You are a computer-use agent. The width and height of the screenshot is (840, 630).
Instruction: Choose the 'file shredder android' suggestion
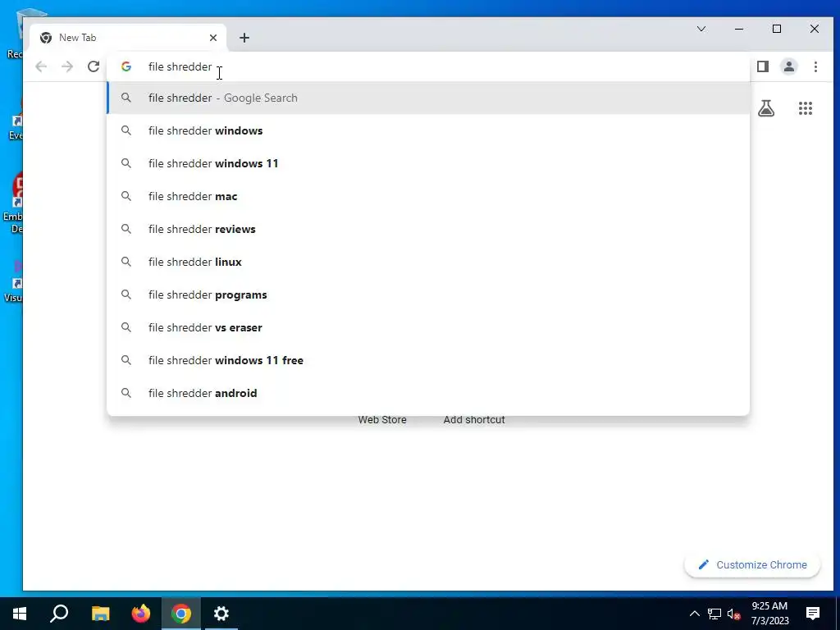click(428, 393)
